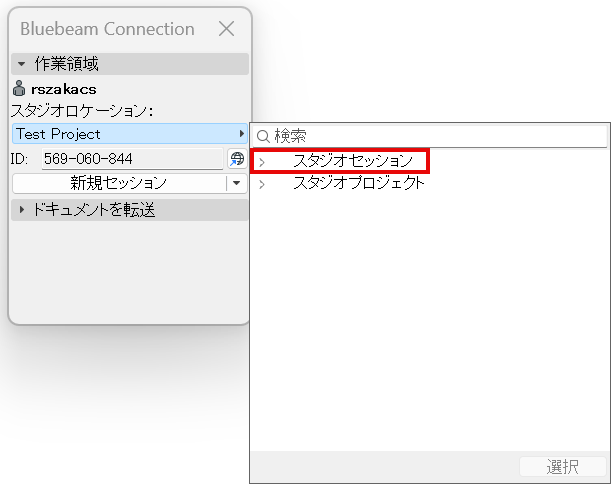Close the Bluebeam Connection panel
The image size is (614, 487).
[x=226, y=29]
